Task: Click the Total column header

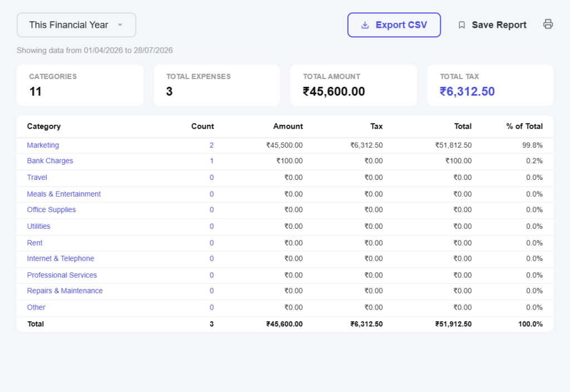Action: 463,126
